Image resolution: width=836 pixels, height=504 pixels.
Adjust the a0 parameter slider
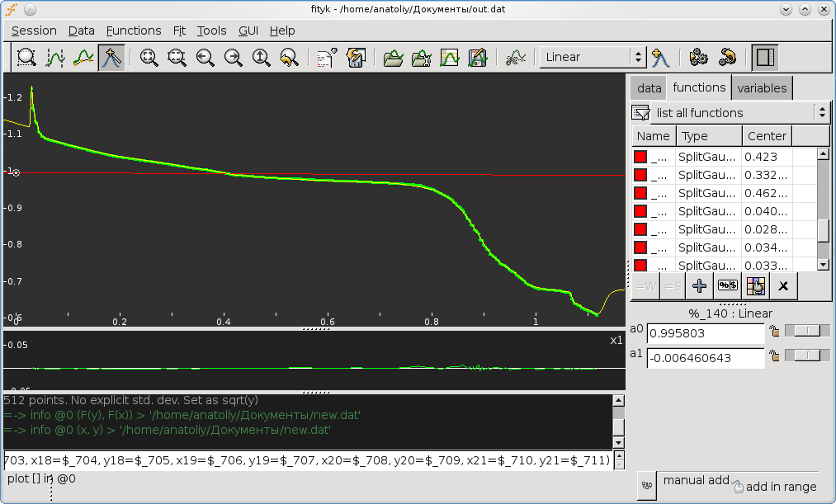pyautogui.click(x=807, y=331)
